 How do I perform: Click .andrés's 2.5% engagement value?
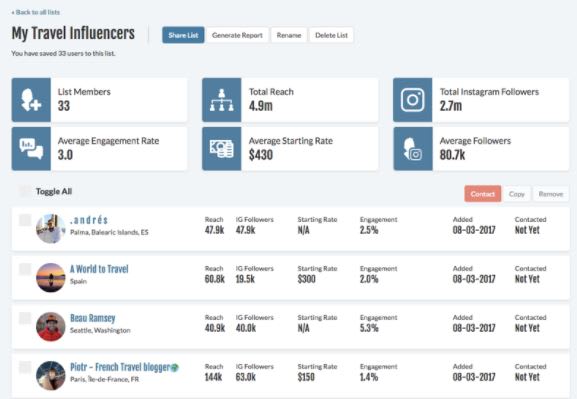tap(369, 230)
